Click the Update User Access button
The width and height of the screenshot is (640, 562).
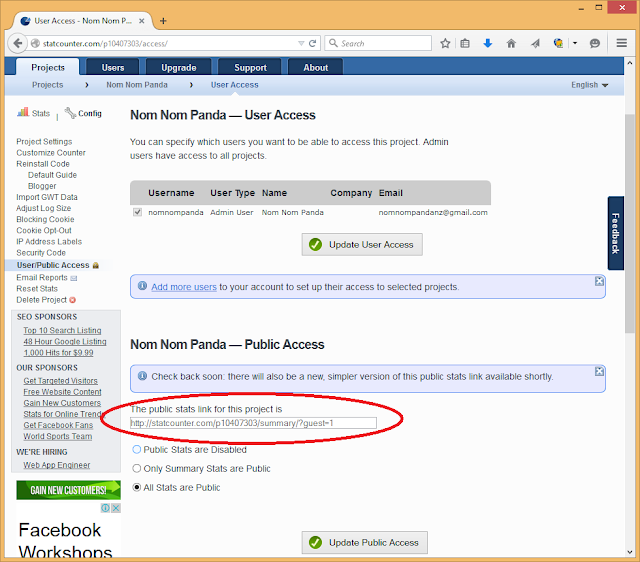(362, 244)
